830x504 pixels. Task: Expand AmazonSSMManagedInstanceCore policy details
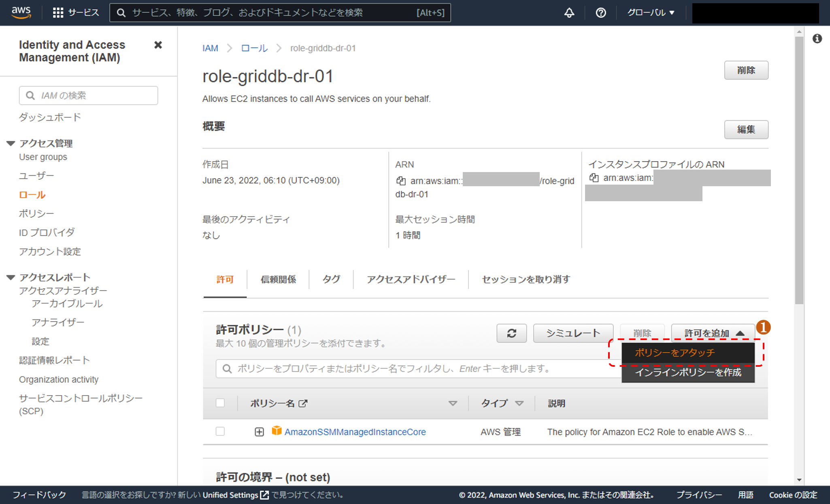pyautogui.click(x=259, y=432)
